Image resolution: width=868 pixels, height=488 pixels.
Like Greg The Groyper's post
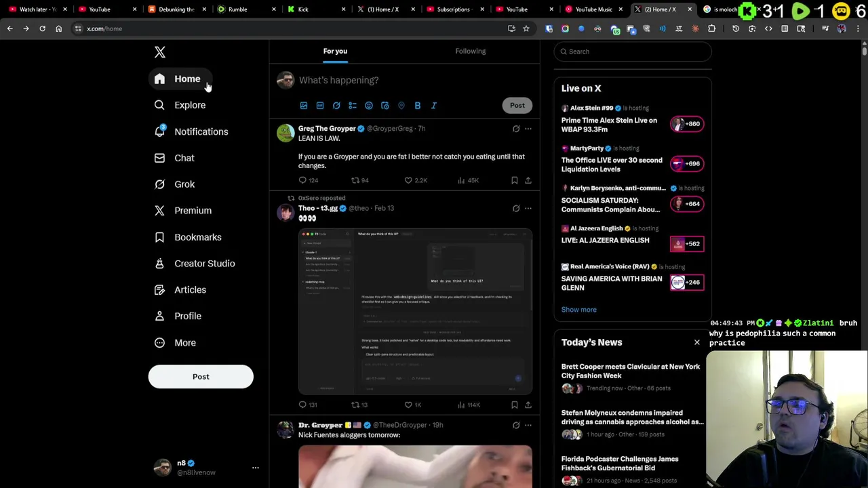(416, 180)
